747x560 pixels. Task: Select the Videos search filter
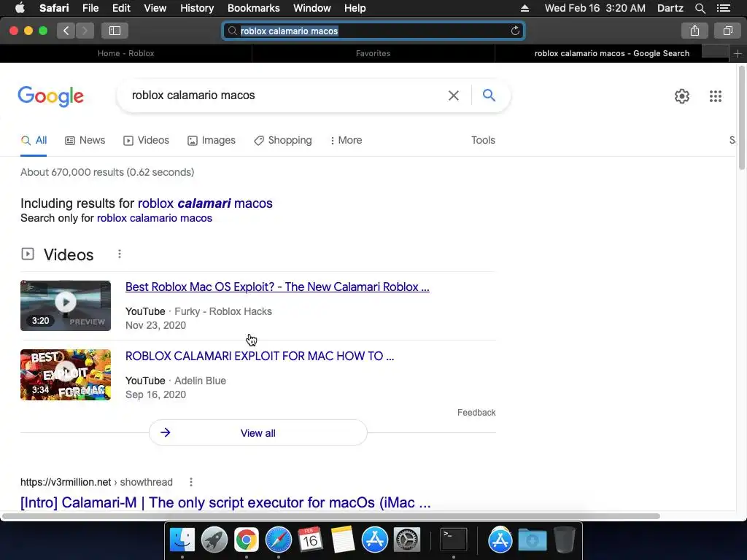click(x=146, y=141)
